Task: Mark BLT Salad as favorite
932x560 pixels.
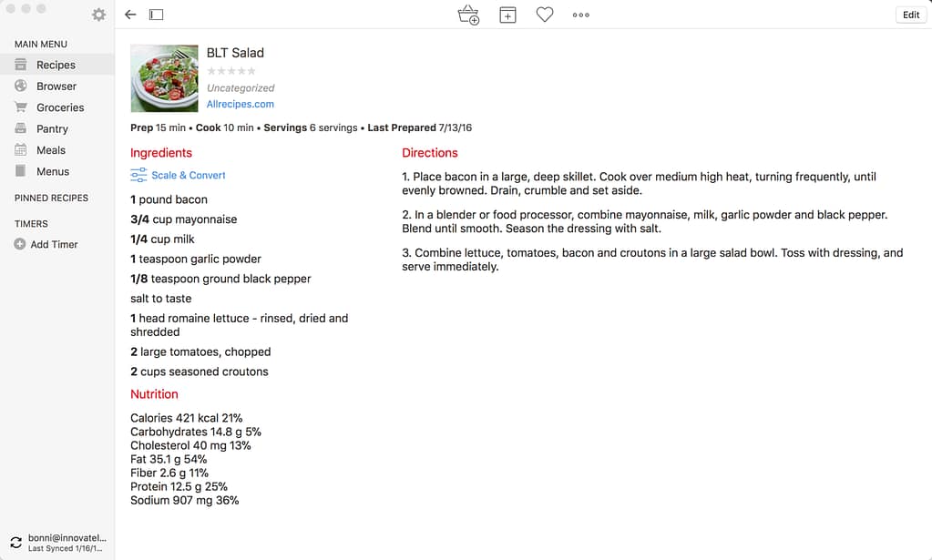Action: click(545, 15)
